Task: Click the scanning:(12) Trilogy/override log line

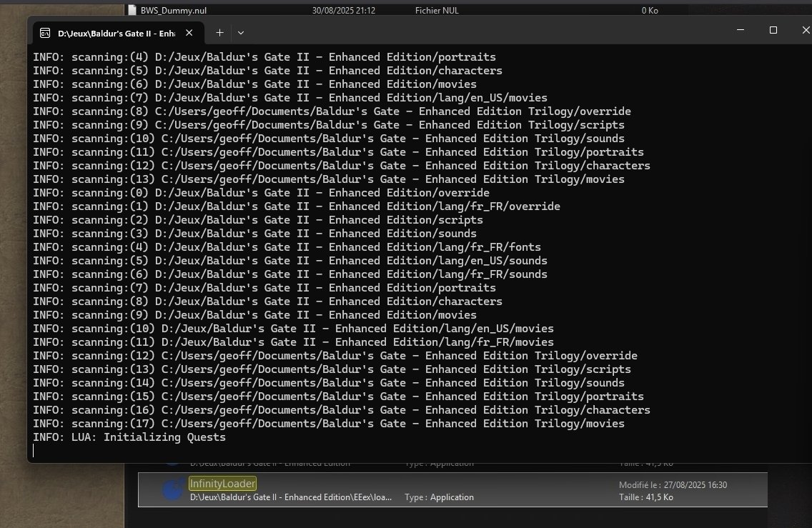Action: click(335, 356)
